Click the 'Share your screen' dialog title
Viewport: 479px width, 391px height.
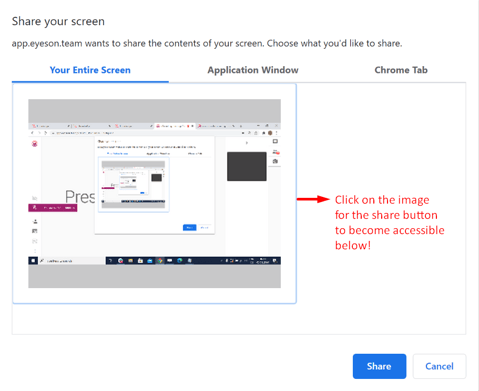pyautogui.click(x=58, y=22)
